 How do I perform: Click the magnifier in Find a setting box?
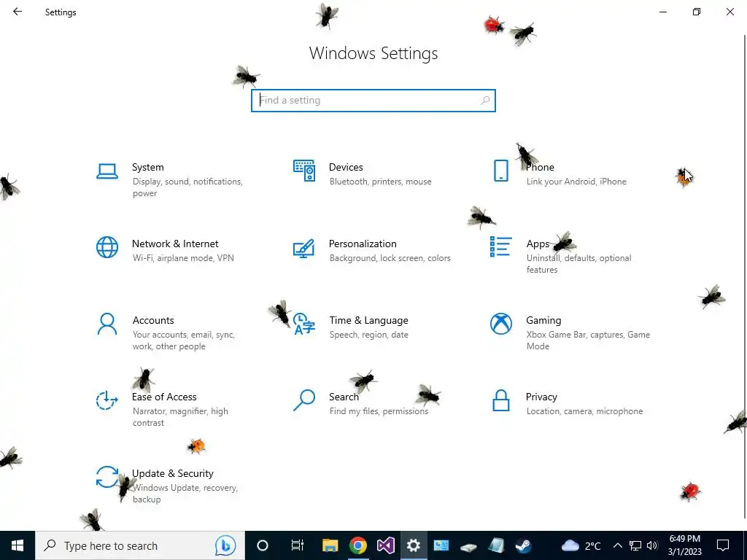tap(485, 101)
